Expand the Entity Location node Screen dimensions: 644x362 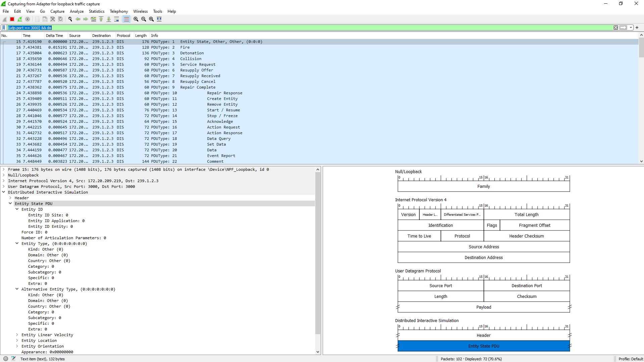(x=17, y=341)
